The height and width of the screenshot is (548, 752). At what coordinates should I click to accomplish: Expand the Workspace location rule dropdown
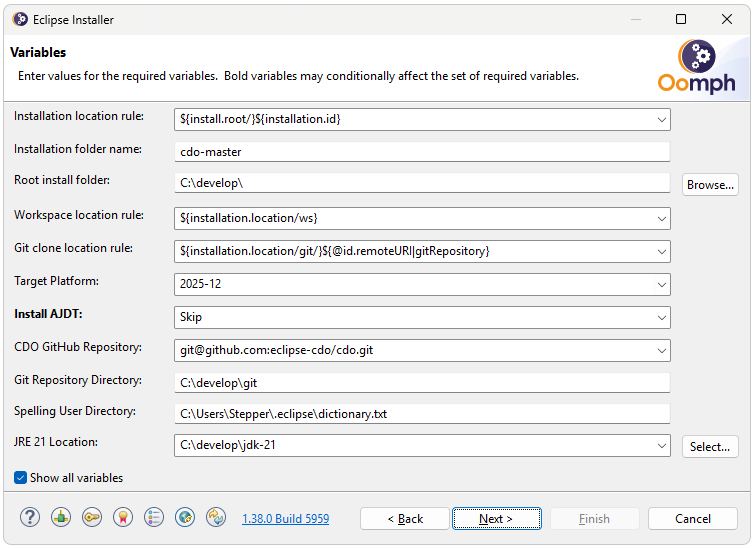661,218
